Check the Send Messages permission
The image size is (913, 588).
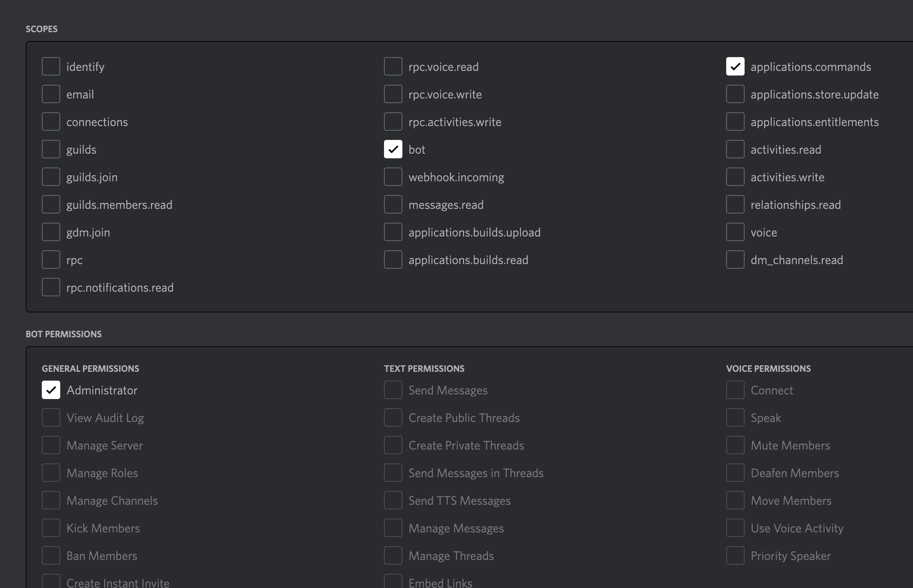pyautogui.click(x=393, y=390)
